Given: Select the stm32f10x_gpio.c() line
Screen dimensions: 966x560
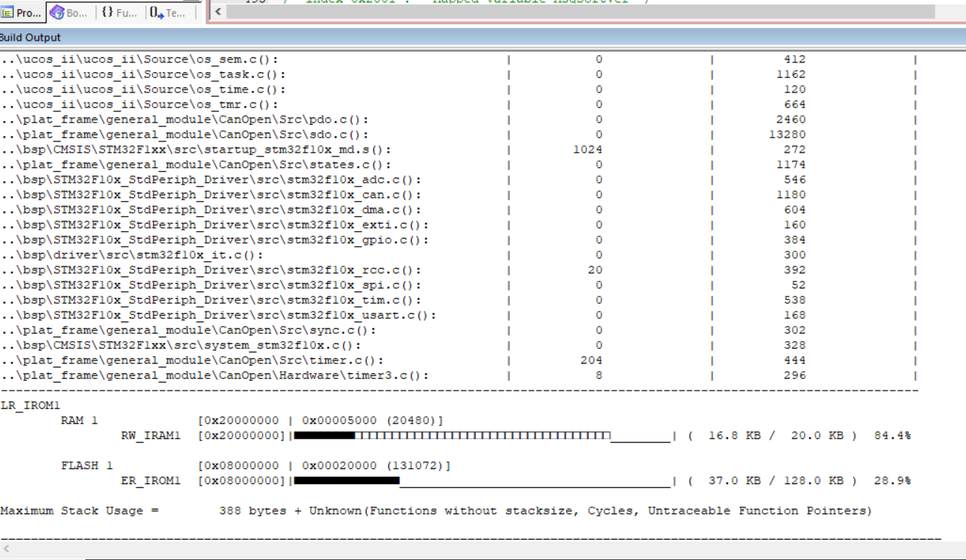Looking at the screenshot, I should (x=458, y=239).
